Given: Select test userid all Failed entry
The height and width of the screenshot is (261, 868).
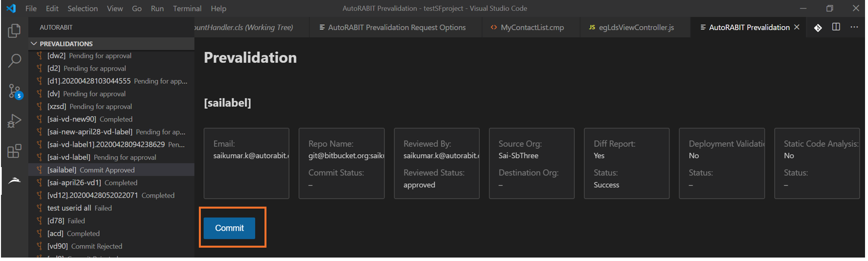Looking at the screenshot, I should pos(112,208).
